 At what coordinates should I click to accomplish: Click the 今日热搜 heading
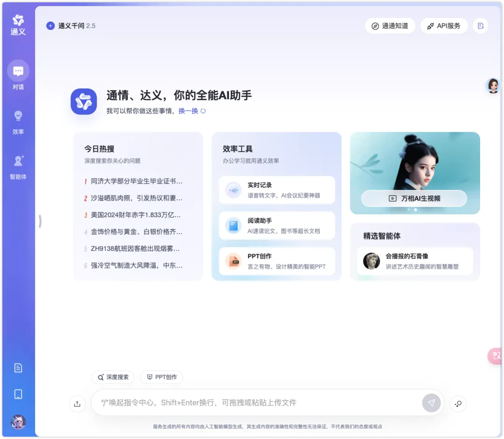[99, 149]
